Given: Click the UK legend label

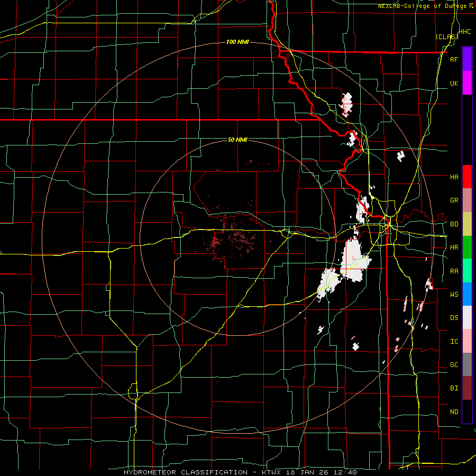Looking at the screenshot, I should (454, 83).
